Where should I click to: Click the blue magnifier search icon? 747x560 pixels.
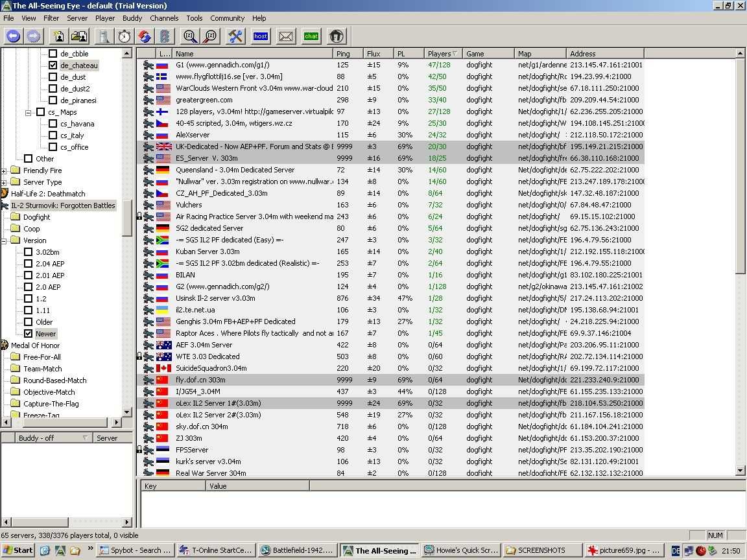(190, 36)
